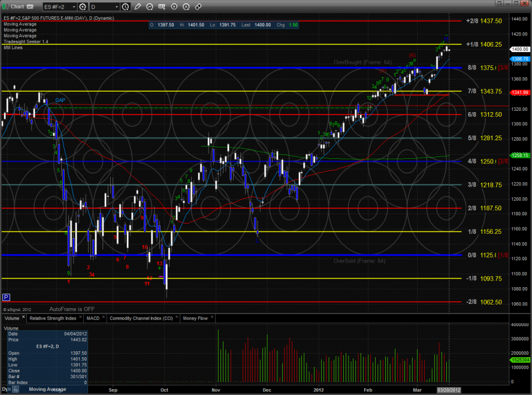This screenshot has height=395, width=532.
Task: Click the -2/8 1062.50 level label
Action: click(x=484, y=302)
